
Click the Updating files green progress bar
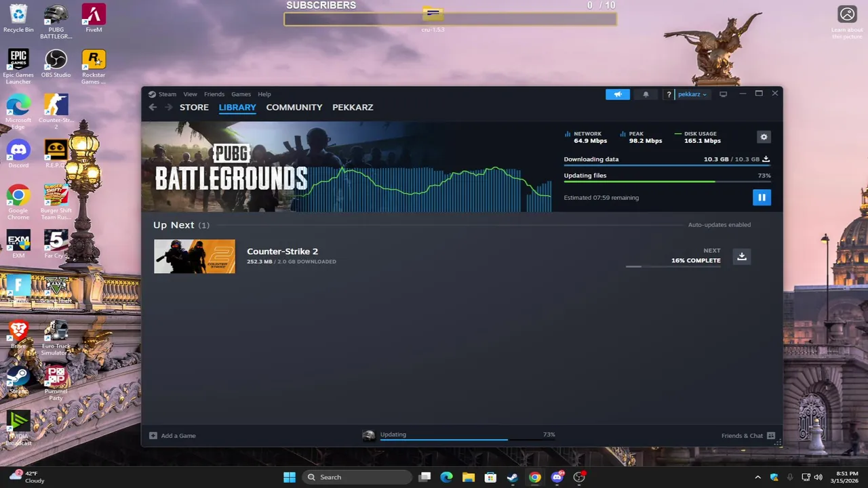point(667,182)
